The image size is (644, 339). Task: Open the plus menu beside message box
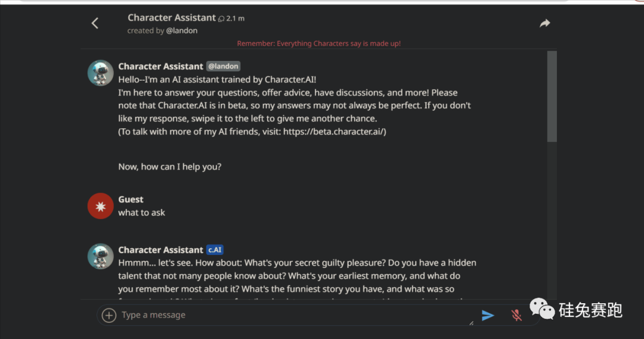pyautogui.click(x=109, y=315)
